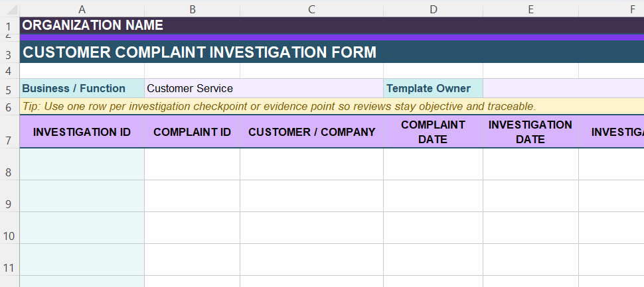
Task: Select the COMPLAINT ID header cell
Action: pyautogui.click(x=192, y=132)
